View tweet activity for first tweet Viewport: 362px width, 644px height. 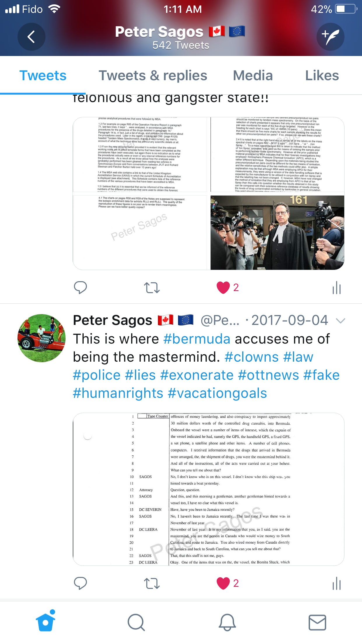pyautogui.click(x=337, y=288)
